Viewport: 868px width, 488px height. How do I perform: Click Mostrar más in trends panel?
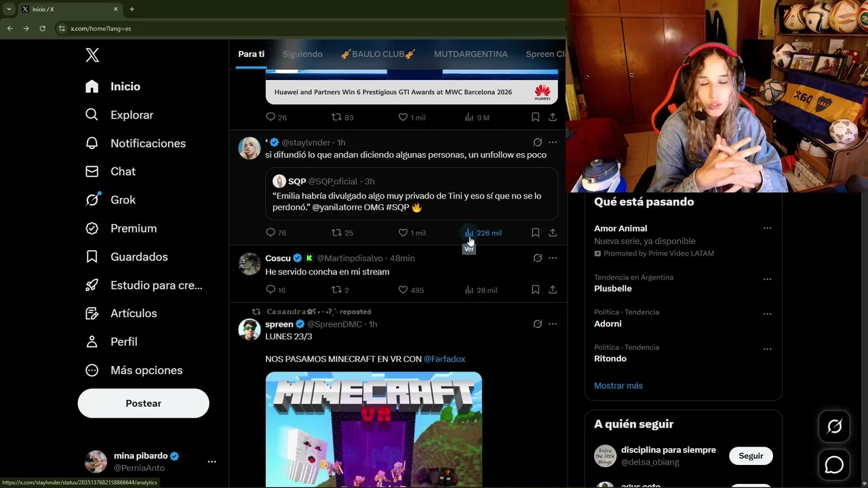pyautogui.click(x=618, y=386)
